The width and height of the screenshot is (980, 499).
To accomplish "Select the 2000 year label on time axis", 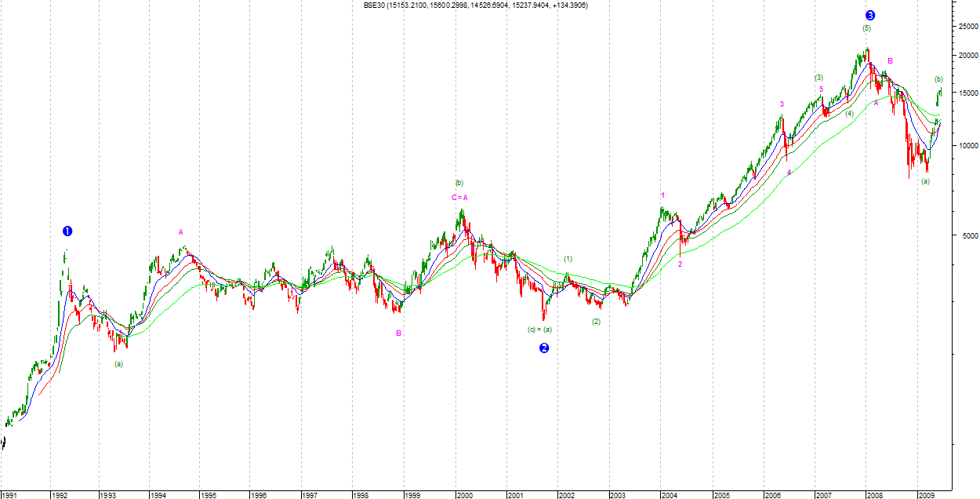I will pyautogui.click(x=465, y=495).
